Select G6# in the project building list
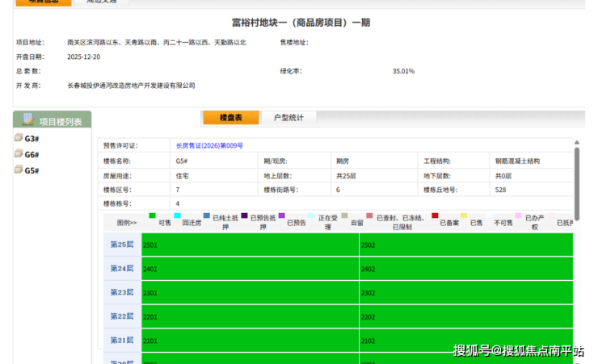 coord(32,155)
